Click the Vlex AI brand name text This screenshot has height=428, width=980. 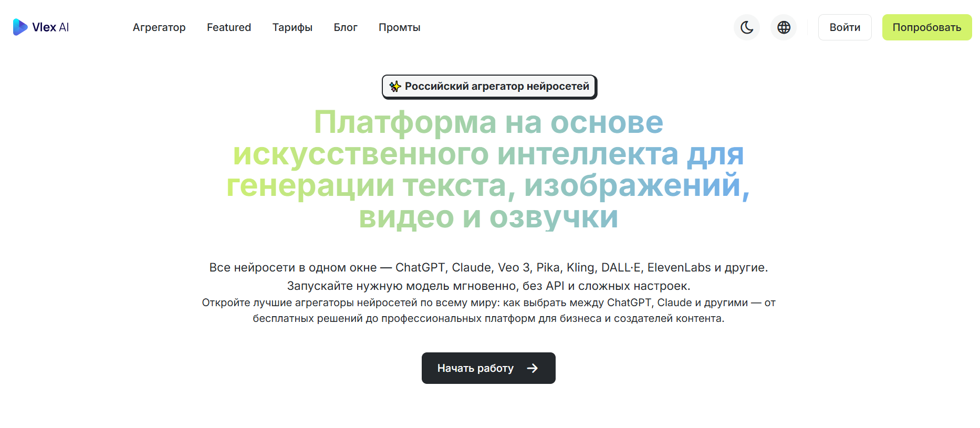click(50, 27)
